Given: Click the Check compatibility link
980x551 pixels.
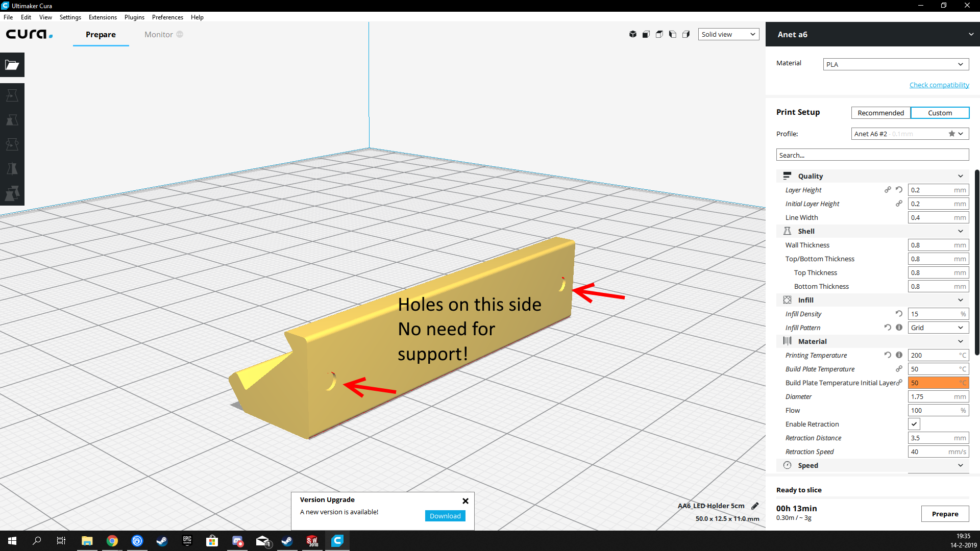Looking at the screenshot, I should [939, 85].
